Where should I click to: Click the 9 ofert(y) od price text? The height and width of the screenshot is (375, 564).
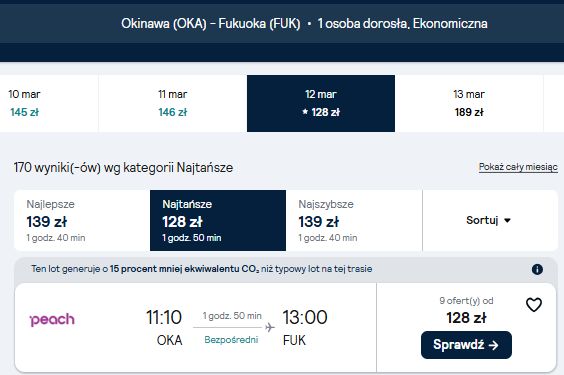tap(466, 301)
